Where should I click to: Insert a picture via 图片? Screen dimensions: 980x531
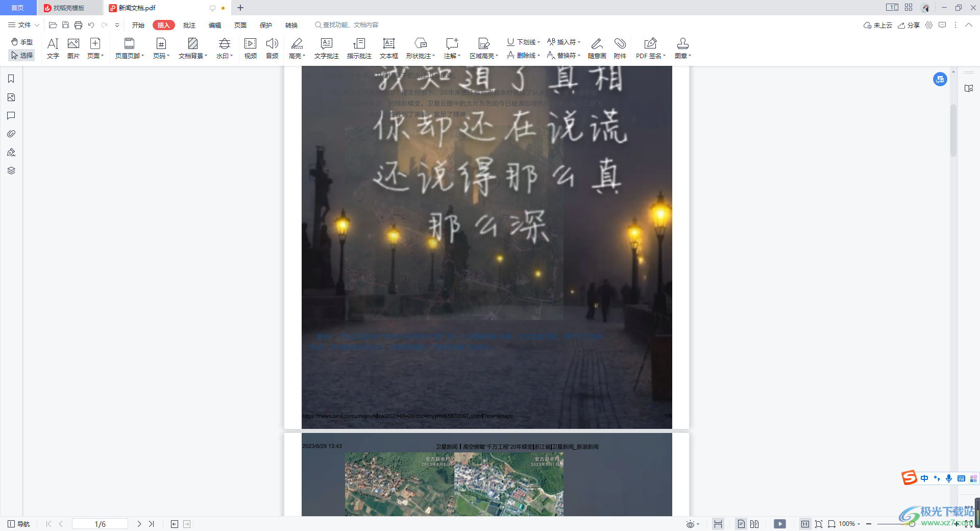point(73,49)
